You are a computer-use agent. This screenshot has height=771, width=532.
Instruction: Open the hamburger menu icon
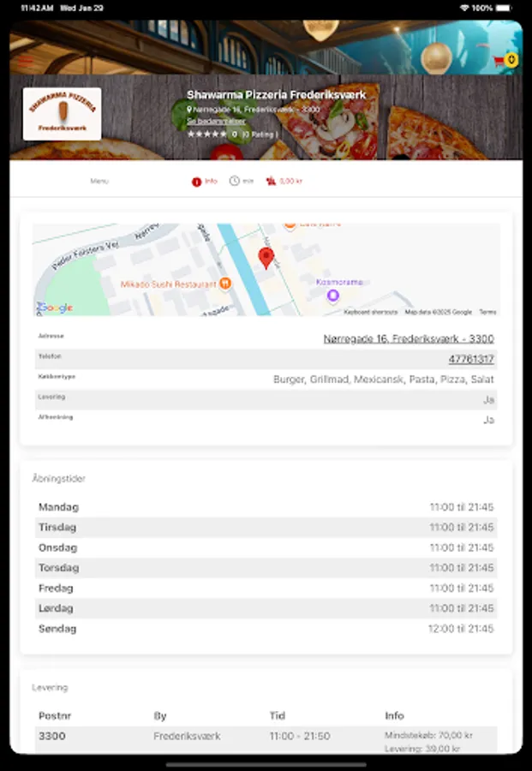tap(25, 62)
